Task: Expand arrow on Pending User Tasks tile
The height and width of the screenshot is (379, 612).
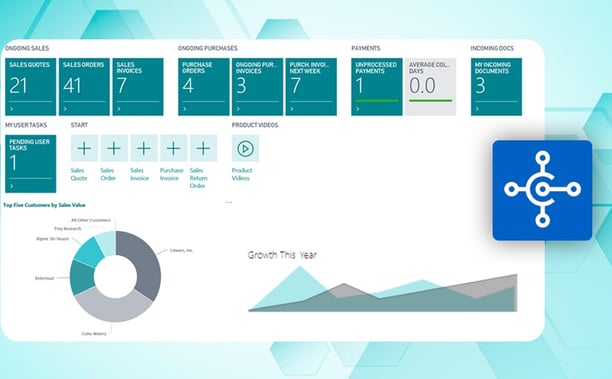Action: 12,186
